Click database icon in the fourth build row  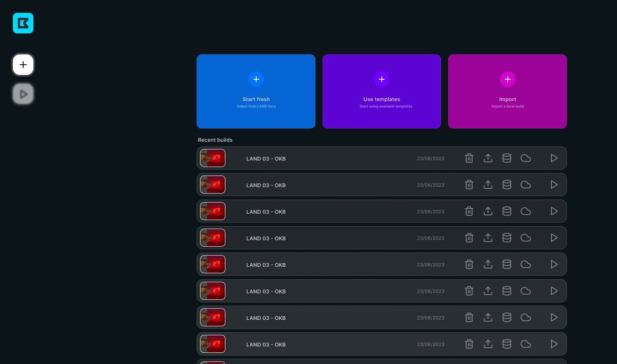click(x=506, y=238)
